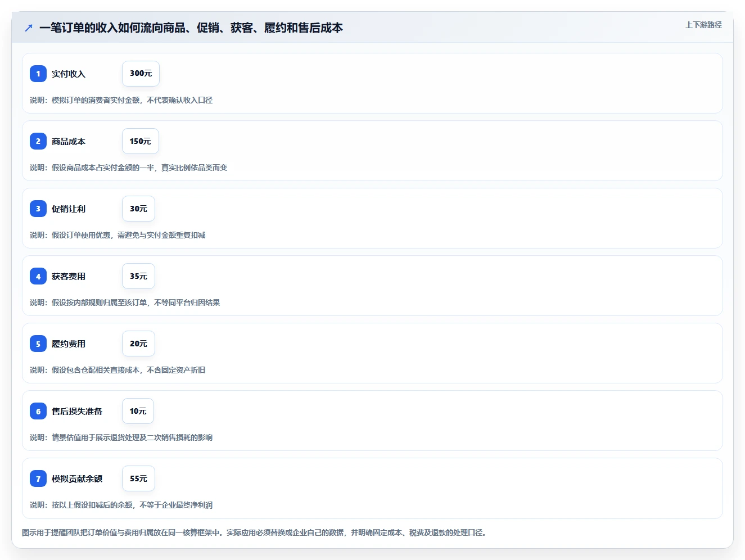Select step number 7 badge for 模拟贡献余额
This screenshot has height=560, width=745.
(x=38, y=478)
